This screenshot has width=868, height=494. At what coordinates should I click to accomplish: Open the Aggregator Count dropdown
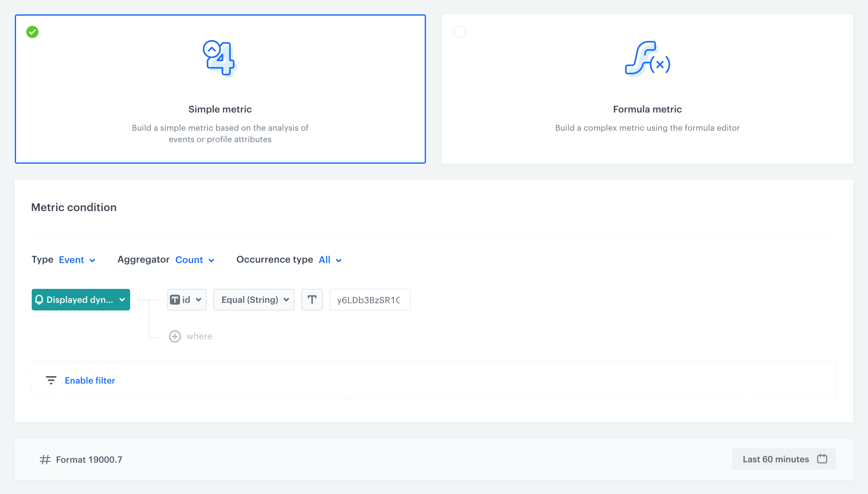pos(195,260)
